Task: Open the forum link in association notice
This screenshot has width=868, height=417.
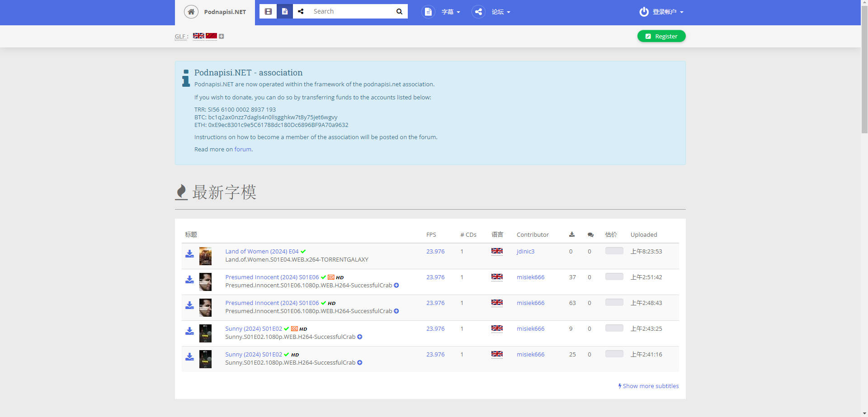Action: [243, 150]
